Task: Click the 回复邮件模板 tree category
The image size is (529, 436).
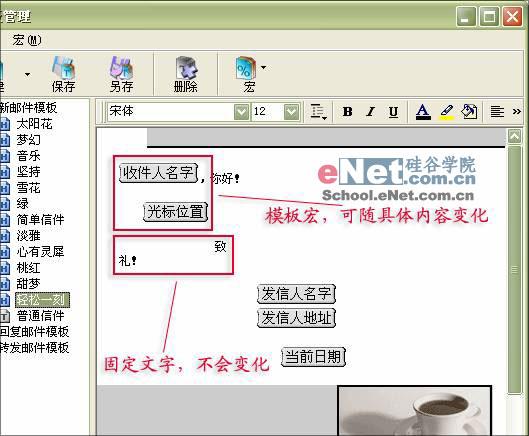Action: point(34,332)
